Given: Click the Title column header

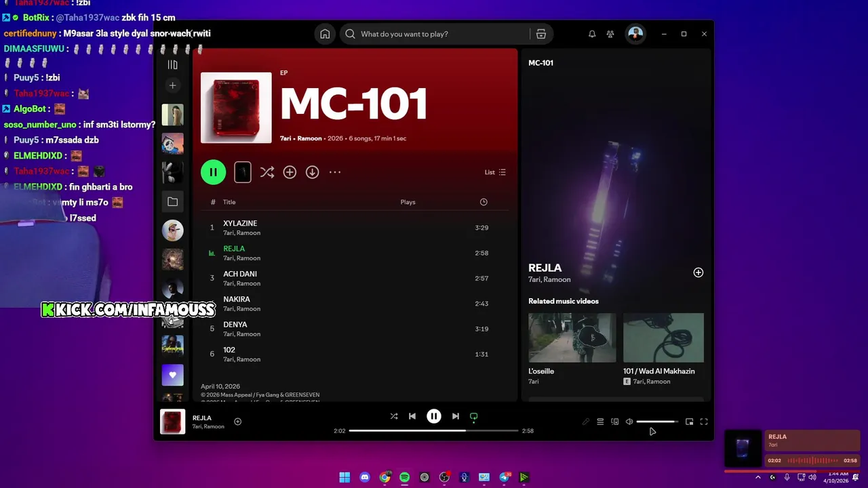Looking at the screenshot, I should (229, 202).
